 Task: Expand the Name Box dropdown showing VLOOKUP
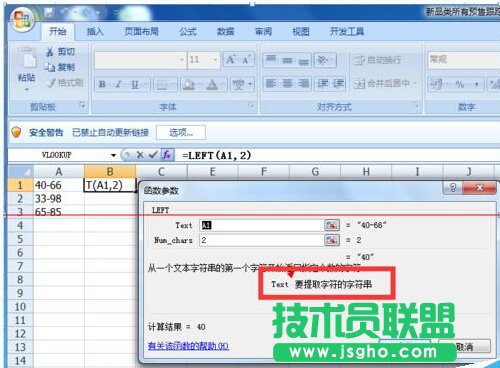click(x=114, y=155)
